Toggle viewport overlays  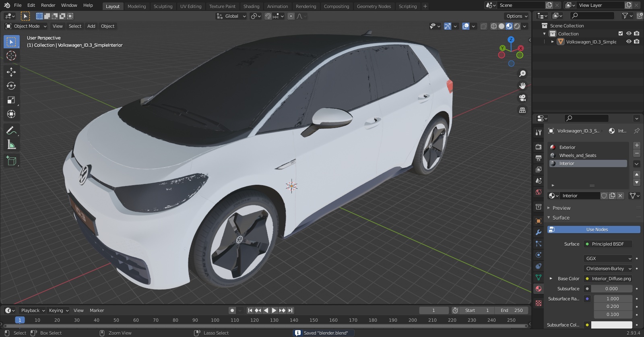[466, 26]
